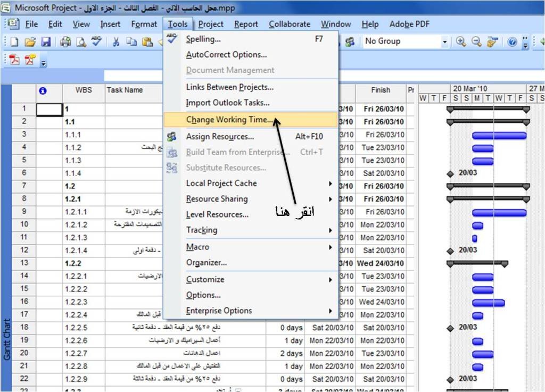
Task: Expand the Enterprise Options submenu
Action: [330, 311]
